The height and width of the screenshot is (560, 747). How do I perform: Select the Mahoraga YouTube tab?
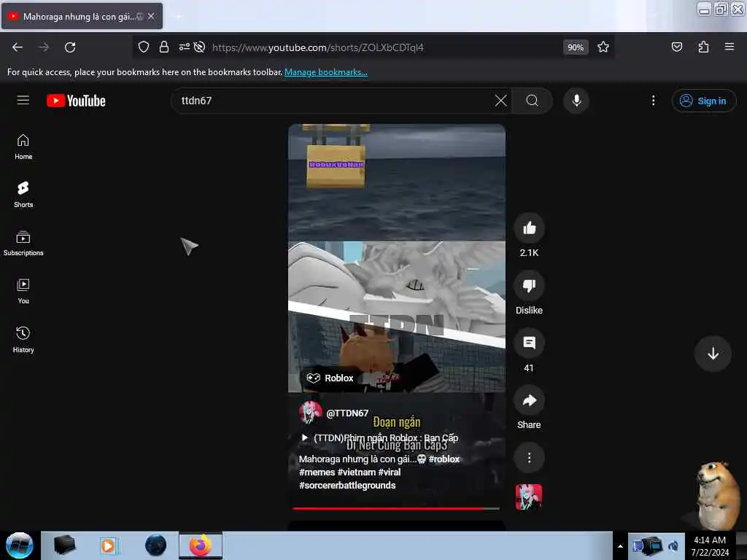[x=82, y=16]
